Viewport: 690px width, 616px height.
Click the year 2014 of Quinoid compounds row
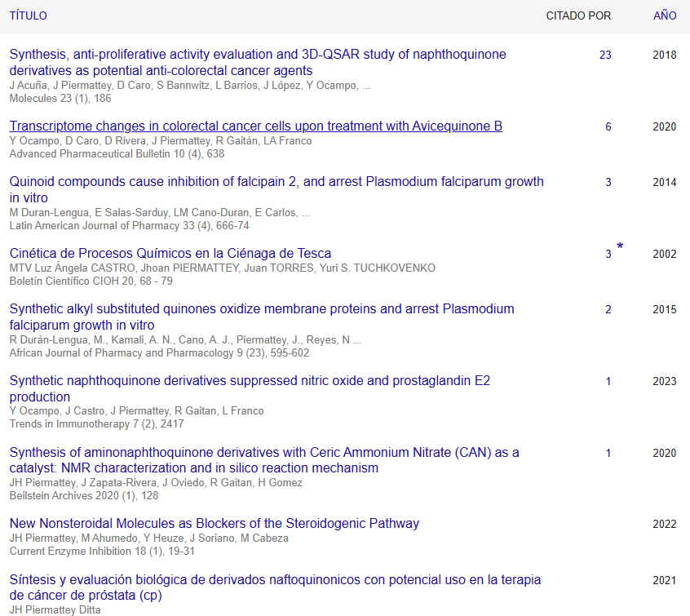(665, 182)
